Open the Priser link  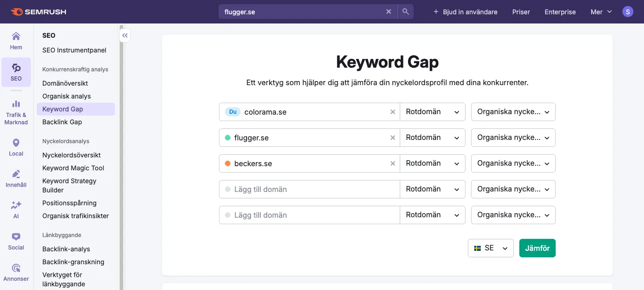click(521, 12)
